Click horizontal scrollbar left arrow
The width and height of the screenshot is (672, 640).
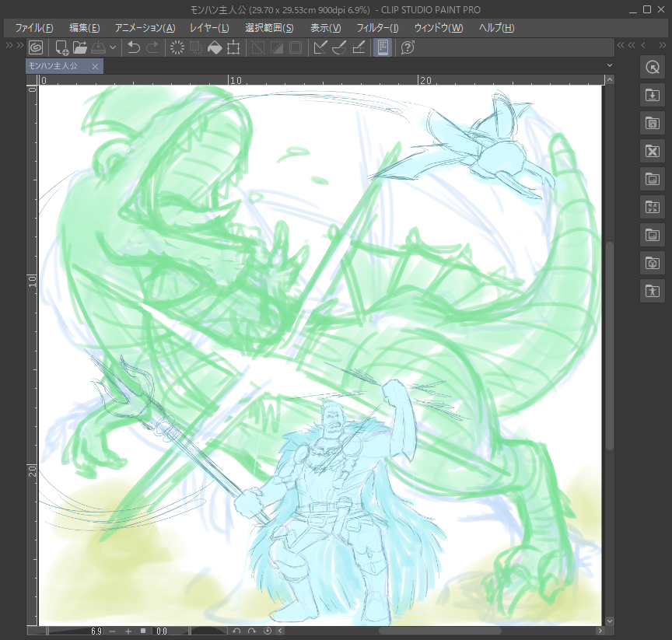coord(280,631)
